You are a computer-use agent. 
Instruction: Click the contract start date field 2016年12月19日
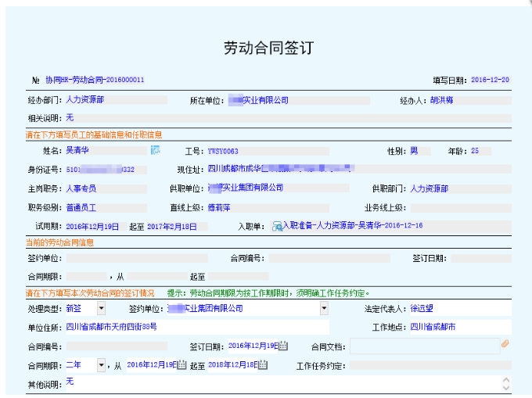point(152,365)
